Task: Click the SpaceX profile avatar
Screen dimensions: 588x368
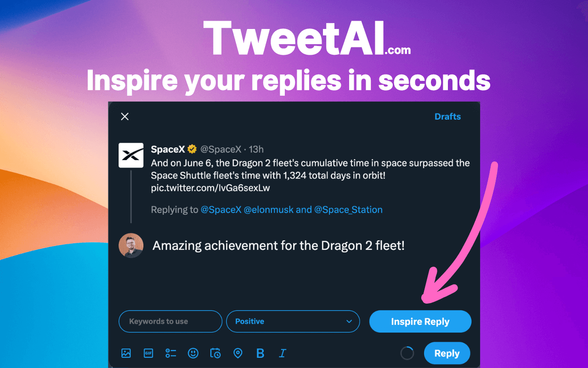Action: (131, 155)
